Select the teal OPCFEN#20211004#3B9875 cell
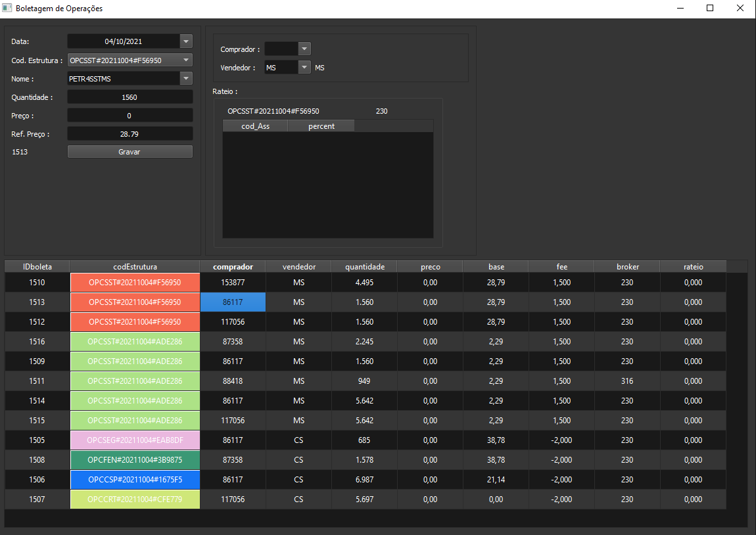 (x=135, y=460)
